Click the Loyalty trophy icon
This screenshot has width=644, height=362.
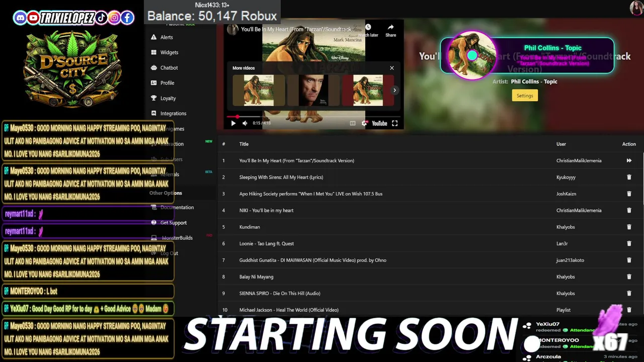coord(154,98)
